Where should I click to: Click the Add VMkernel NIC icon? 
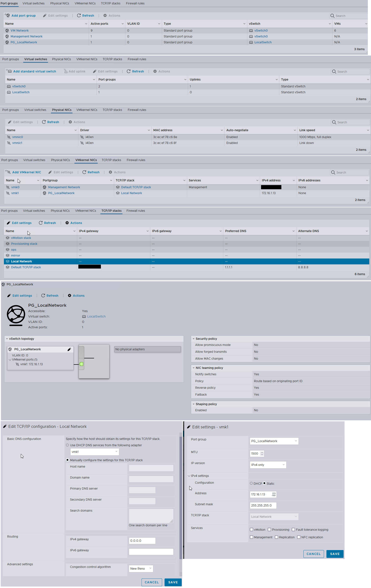[x=8, y=172]
